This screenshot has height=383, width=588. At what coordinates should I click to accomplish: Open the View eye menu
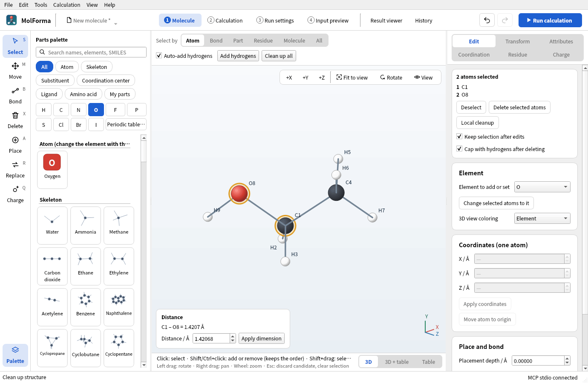tap(423, 77)
